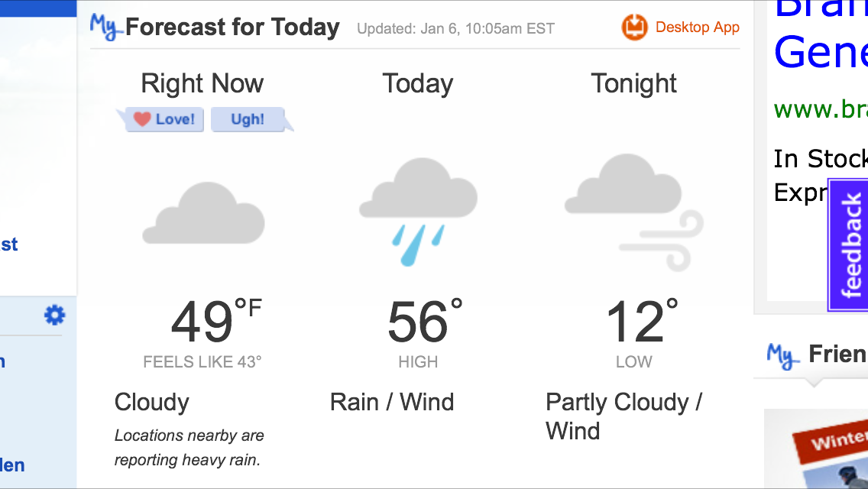Click the My logo beside Forecast heading
868x489 pixels.
point(105,27)
